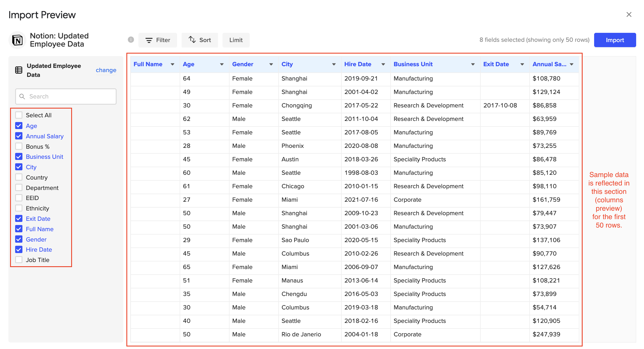Expand the Exit Date column menu arrow
The image size is (644, 349).
click(522, 64)
